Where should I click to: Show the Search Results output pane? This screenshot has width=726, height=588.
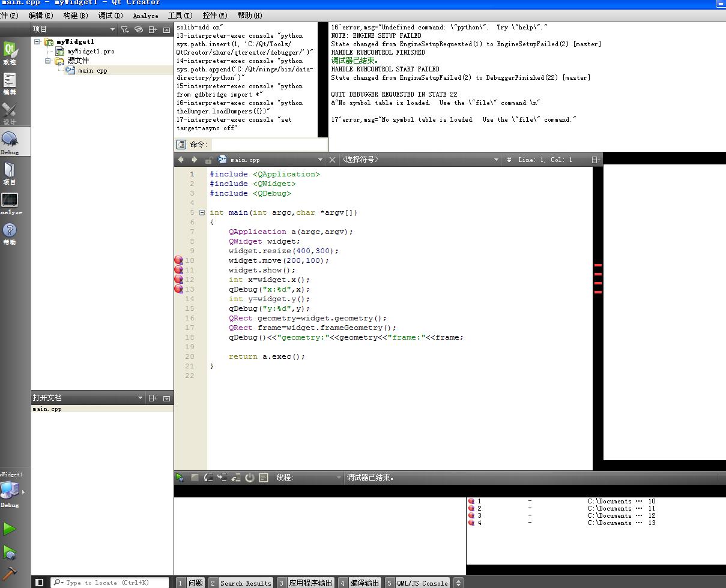[x=240, y=583]
